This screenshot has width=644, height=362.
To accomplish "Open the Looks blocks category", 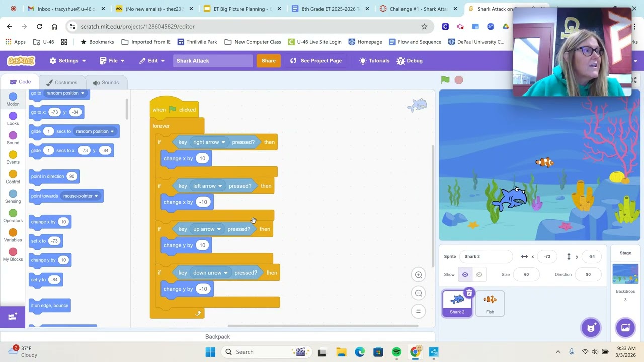I will click(x=13, y=119).
